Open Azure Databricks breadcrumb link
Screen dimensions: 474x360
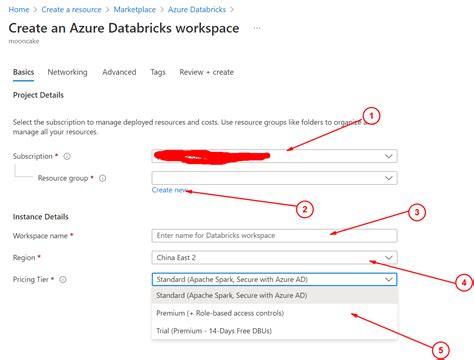197,10
